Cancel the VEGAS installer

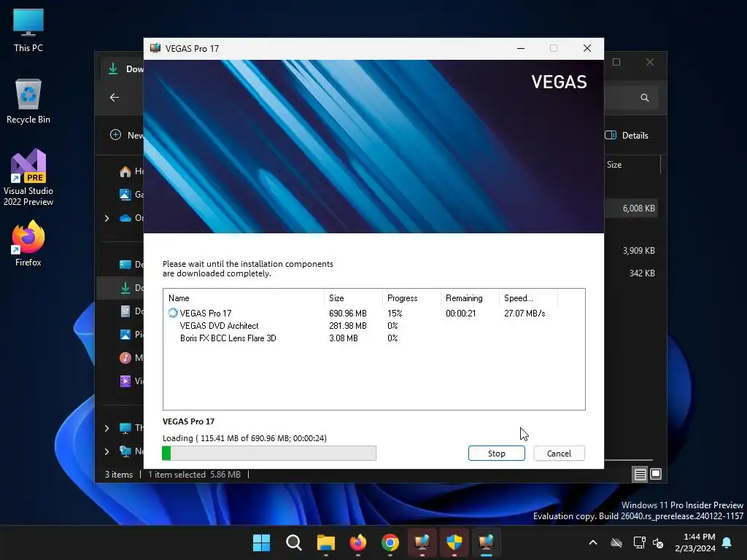pos(559,454)
